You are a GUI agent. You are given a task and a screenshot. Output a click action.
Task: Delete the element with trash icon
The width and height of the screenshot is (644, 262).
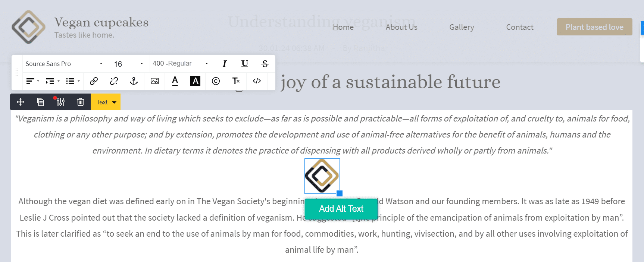click(80, 102)
